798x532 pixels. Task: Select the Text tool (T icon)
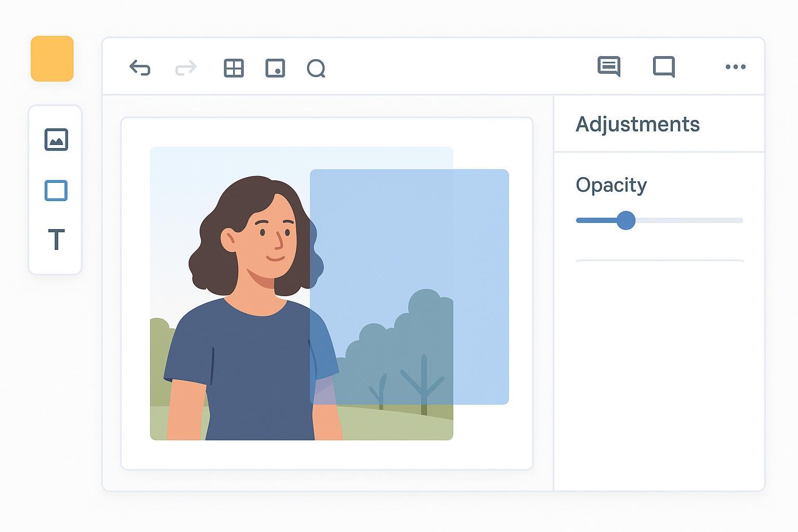[x=56, y=240]
